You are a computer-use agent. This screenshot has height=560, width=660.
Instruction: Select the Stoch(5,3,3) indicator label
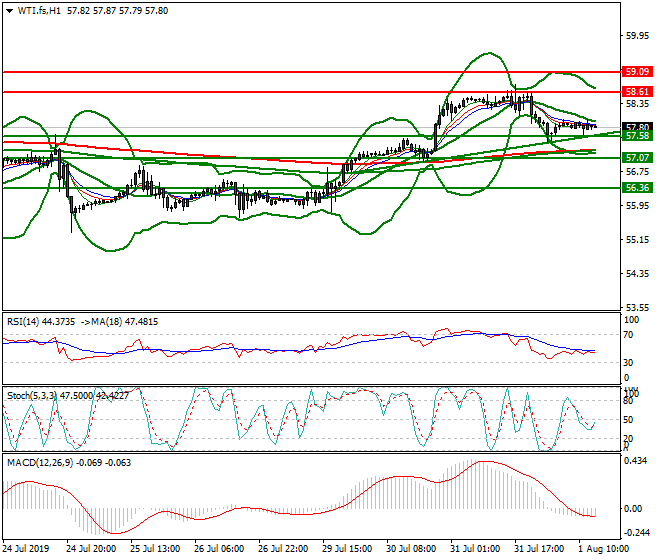click(32, 396)
